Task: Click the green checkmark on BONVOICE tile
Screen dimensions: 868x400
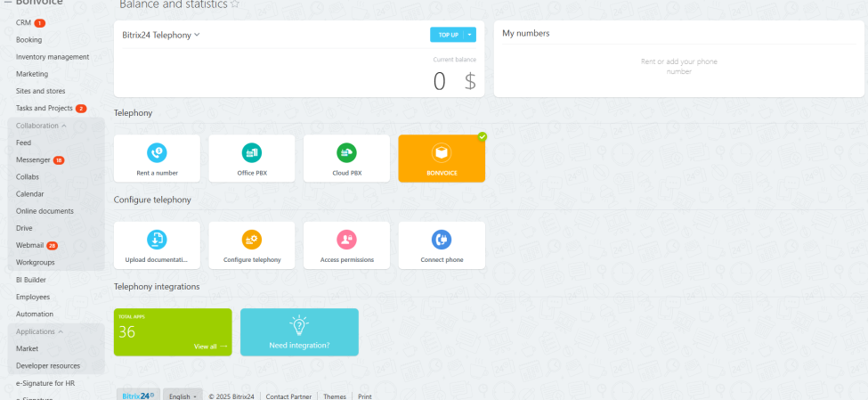Action: (483, 136)
